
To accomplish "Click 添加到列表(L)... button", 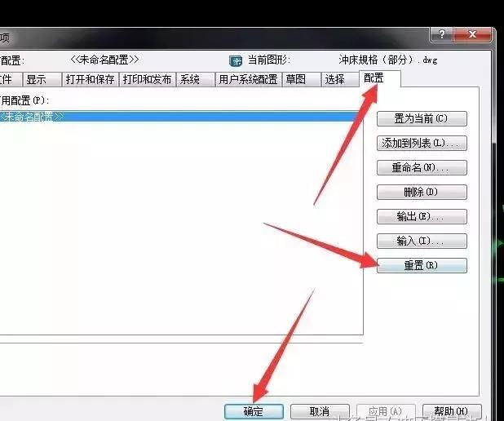I will [422, 143].
